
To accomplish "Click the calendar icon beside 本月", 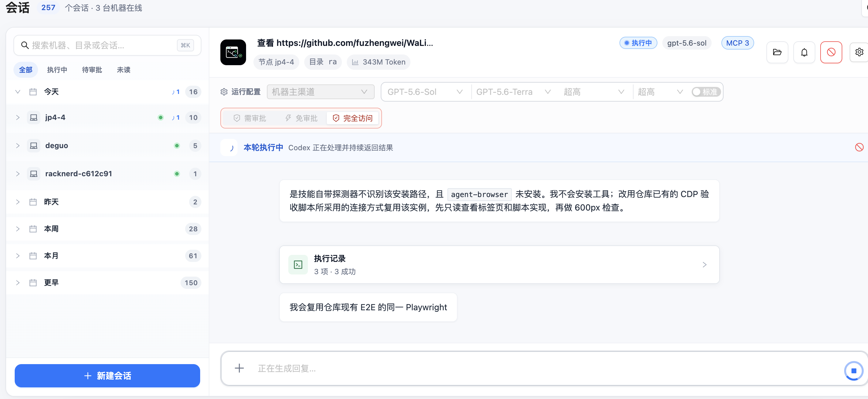I will [x=33, y=256].
